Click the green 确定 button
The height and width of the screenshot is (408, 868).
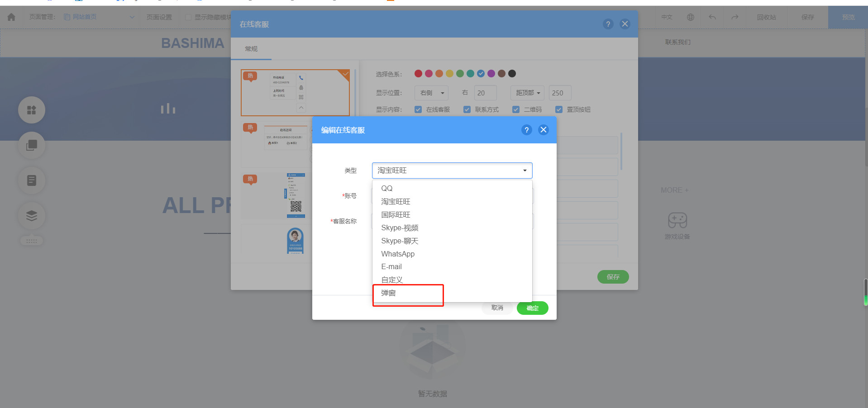[x=532, y=308]
